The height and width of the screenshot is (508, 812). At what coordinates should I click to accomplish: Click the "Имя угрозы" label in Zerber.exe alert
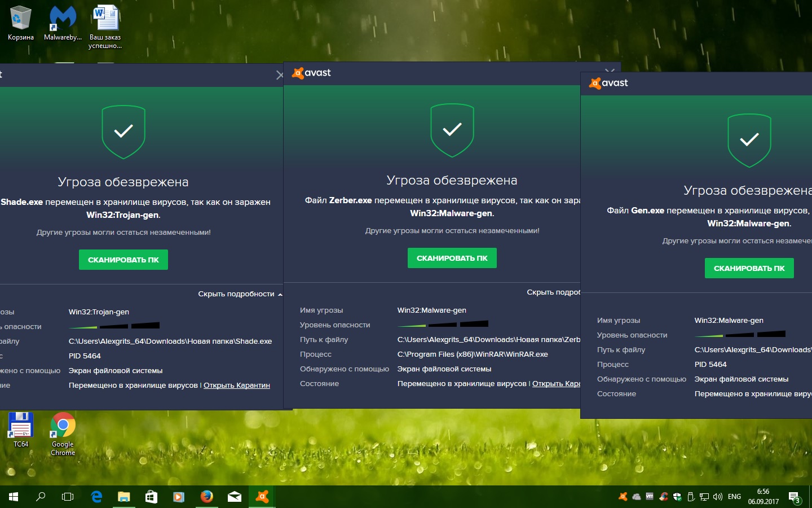point(321,310)
